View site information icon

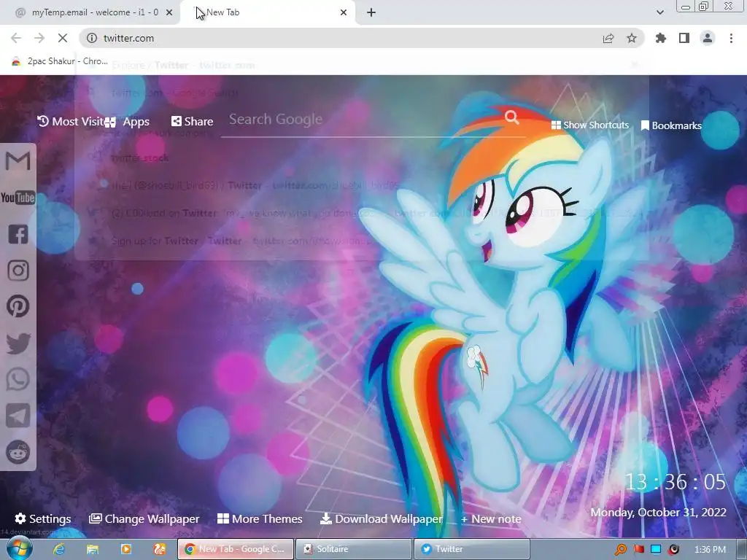click(92, 38)
